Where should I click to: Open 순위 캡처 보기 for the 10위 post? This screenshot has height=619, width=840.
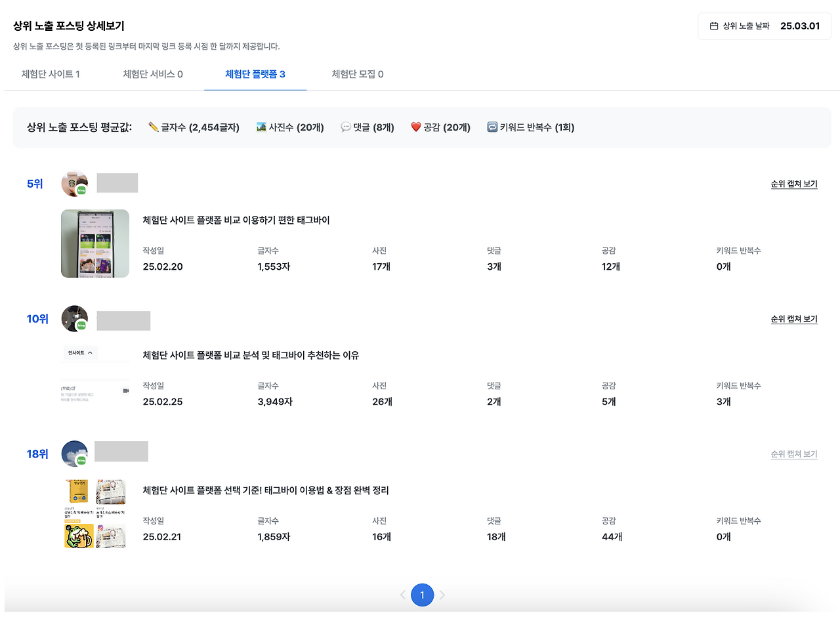click(794, 318)
